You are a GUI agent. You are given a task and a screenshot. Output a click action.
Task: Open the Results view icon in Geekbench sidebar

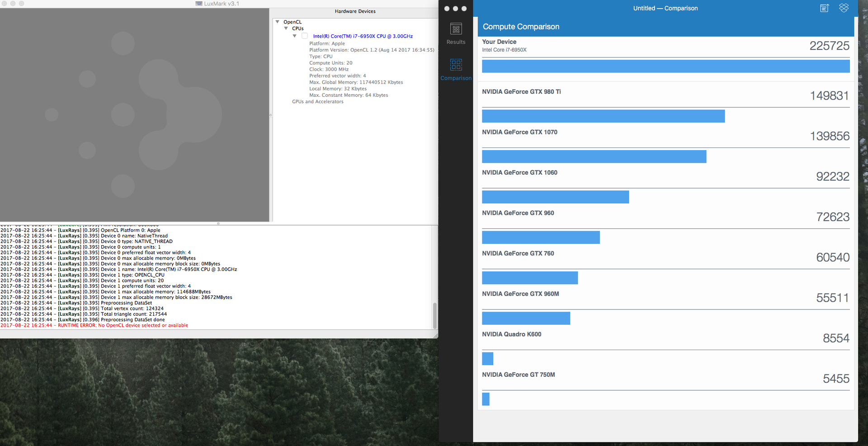click(456, 29)
